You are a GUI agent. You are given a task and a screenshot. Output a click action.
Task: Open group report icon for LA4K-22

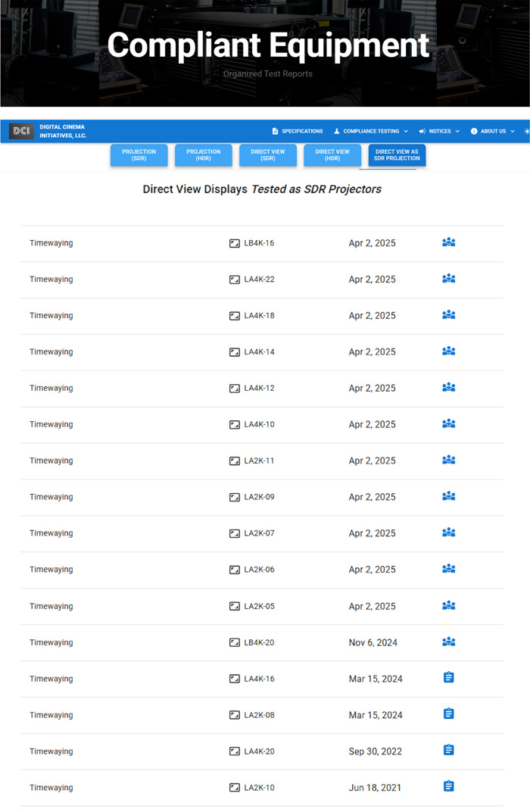[x=449, y=279]
